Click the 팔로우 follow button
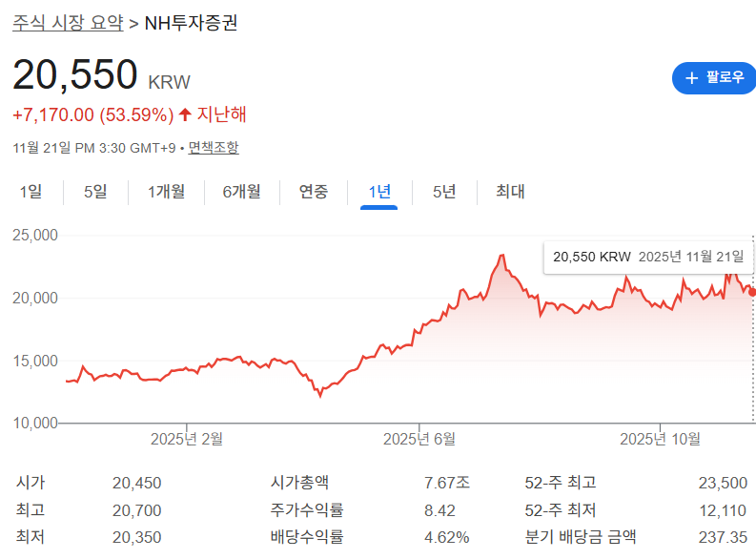Screen dimensions: 756x559 [x=714, y=77]
